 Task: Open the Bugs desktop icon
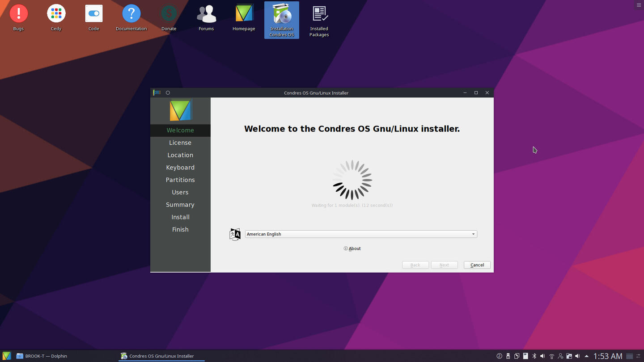point(18,18)
